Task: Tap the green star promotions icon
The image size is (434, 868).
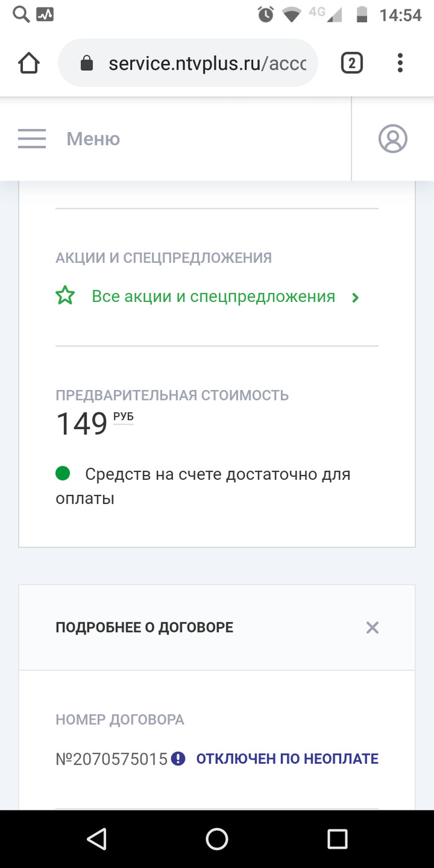Action: point(65,297)
